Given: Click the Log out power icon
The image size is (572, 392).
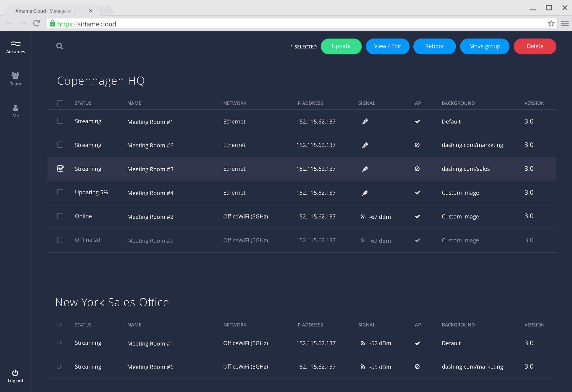Looking at the screenshot, I should (x=15, y=373).
